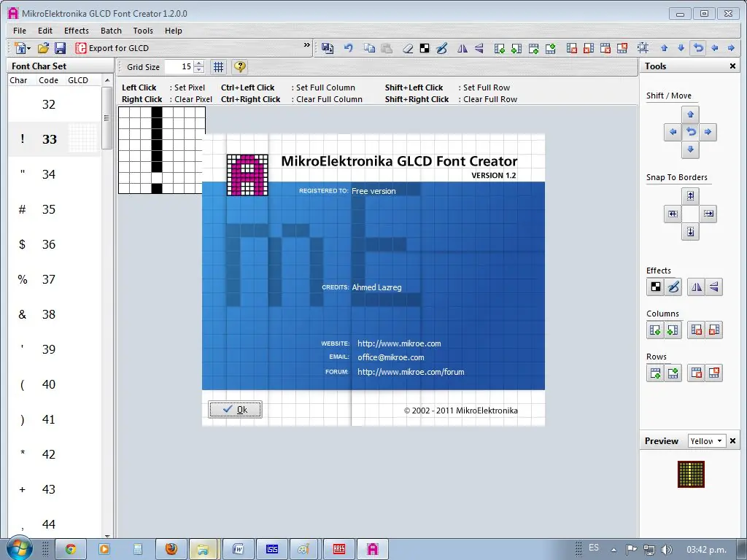This screenshot has height=560, width=747.
Task: Click the paintbrush effect in Tools panel
Action: (x=673, y=287)
